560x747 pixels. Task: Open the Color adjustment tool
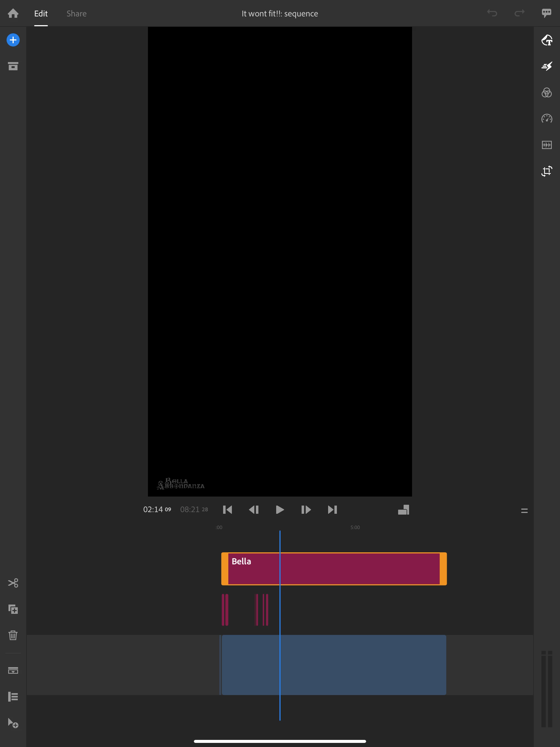(547, 92)
